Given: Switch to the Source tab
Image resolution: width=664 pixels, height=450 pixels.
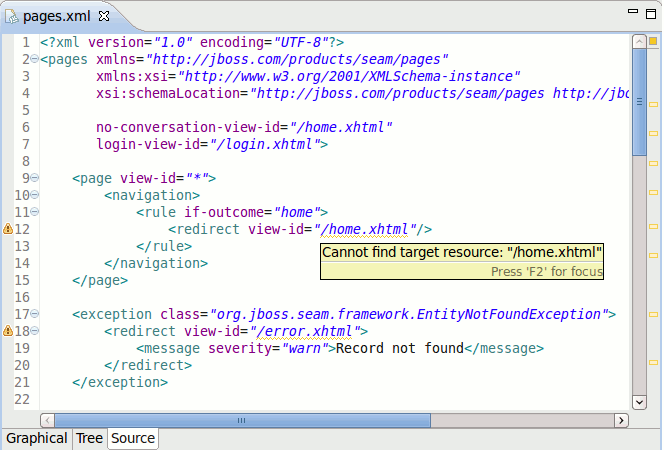Looking at the screenshot, I should [133, 438].
